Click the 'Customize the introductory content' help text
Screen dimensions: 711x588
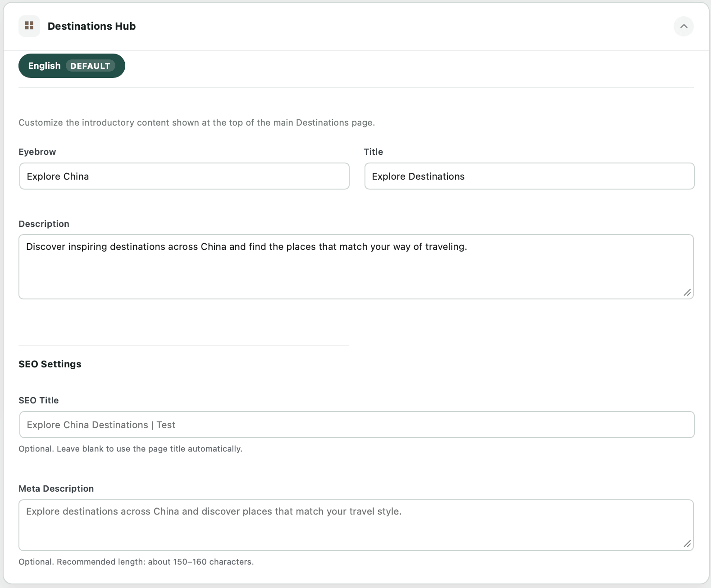(x=197, y=122)
